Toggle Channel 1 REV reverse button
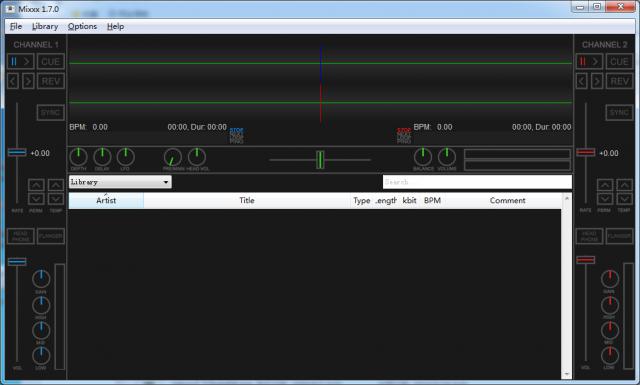 [51, 81]
